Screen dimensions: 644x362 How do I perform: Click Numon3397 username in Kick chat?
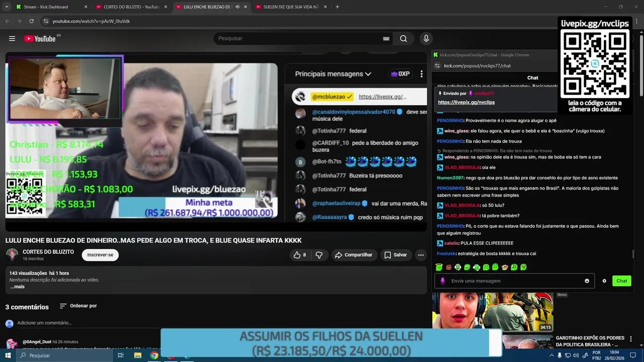pos(450,178)
